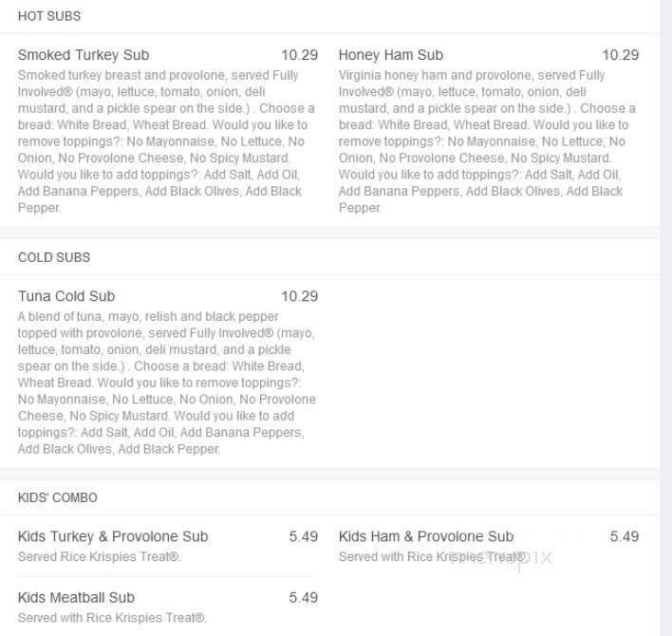Image resolution: width=672 pixels, height=636 pixels.
Task: Click the COLD SUBS section header
Action: (54, 257)
